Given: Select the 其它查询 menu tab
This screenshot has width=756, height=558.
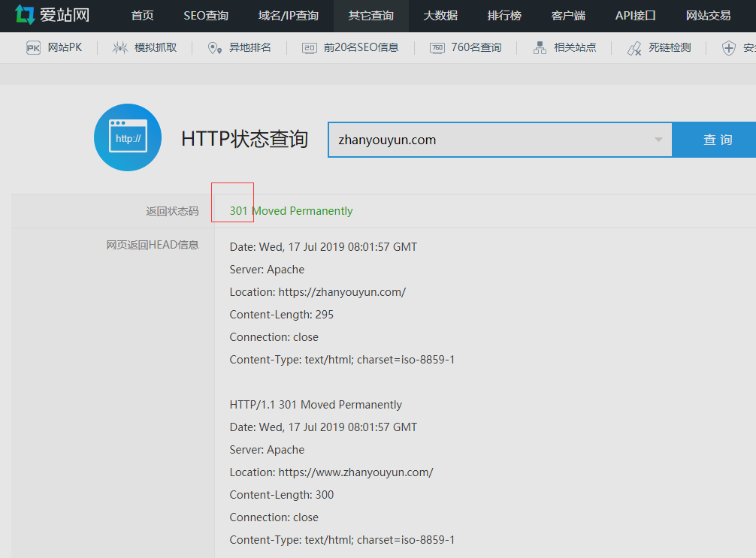Looking at the screenshot, I should click(370, 16).
